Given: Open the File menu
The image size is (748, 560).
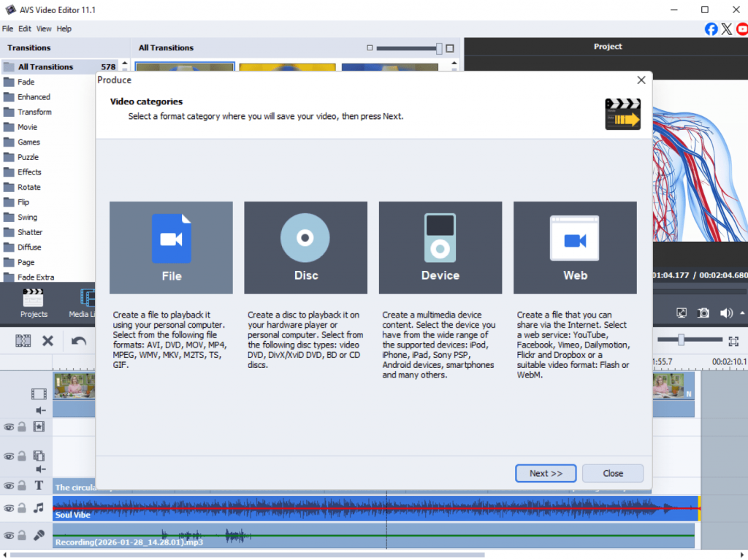Looking at the screenshot, I should point(7,28).
